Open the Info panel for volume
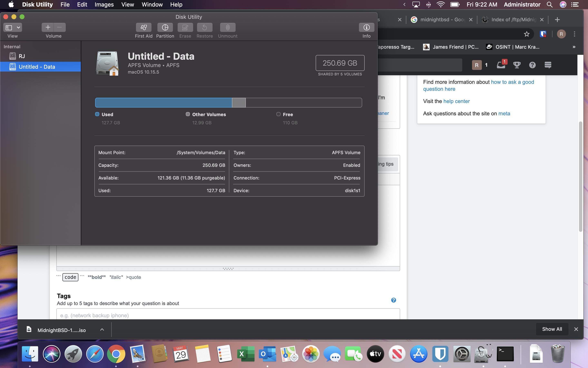 [x=366, y=28]
